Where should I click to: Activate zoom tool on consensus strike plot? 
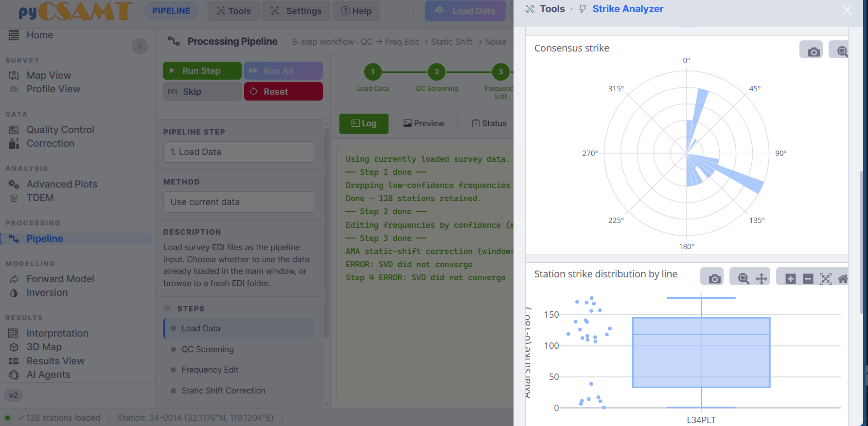point(842,51)
